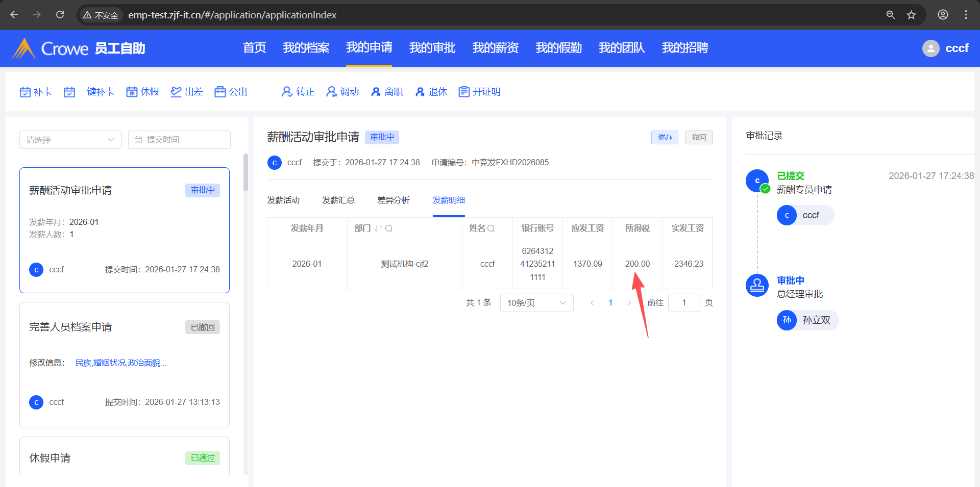The width and height of the screenshot is (980, 487).
Task: Click the 开证明 certificate icon
Action: click(464, 92)
